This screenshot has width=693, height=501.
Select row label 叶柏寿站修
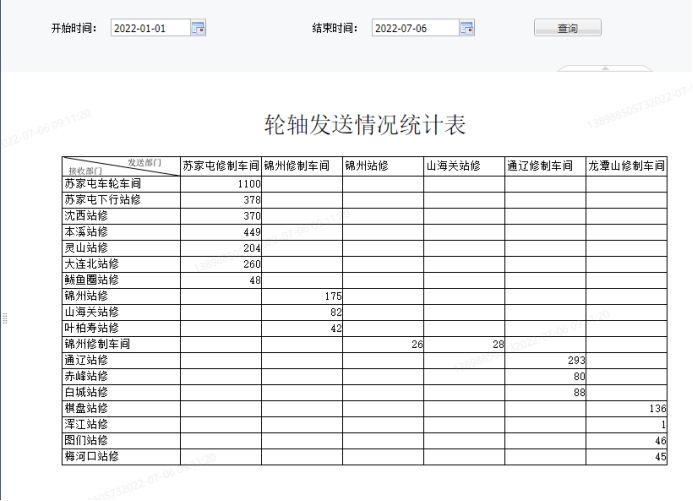pos(121,329)
